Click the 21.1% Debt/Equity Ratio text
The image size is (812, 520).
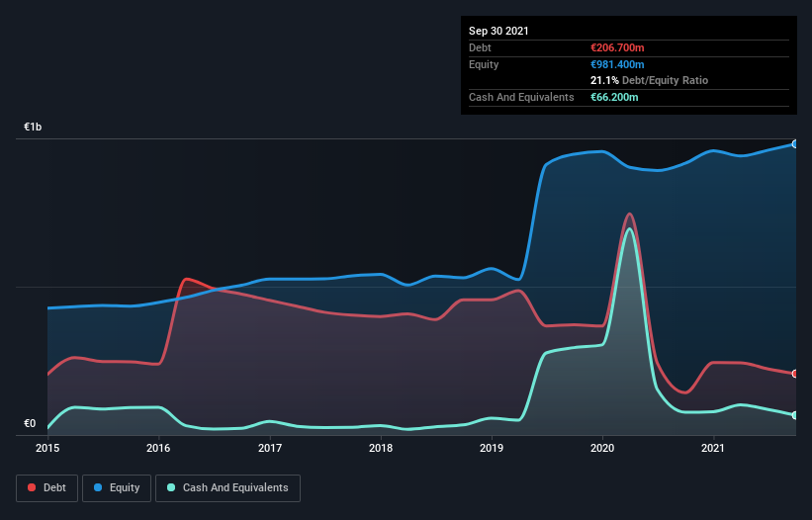650,80
